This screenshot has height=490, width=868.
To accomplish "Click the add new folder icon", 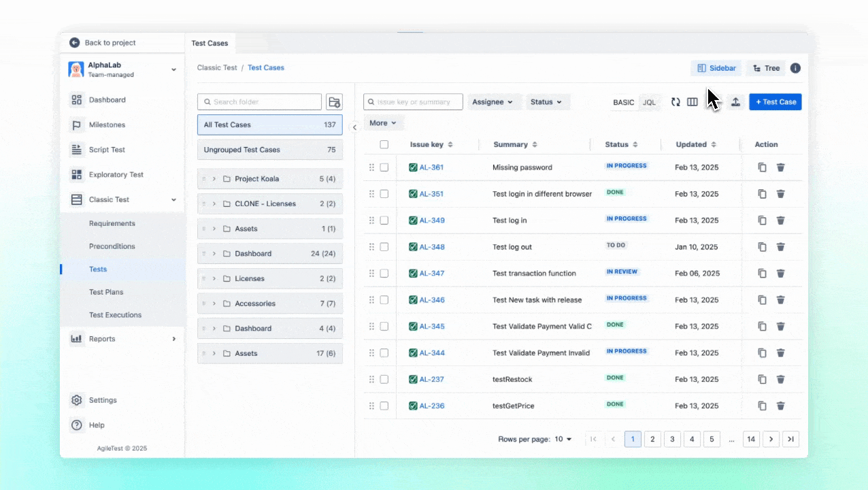I will (334, 102).
